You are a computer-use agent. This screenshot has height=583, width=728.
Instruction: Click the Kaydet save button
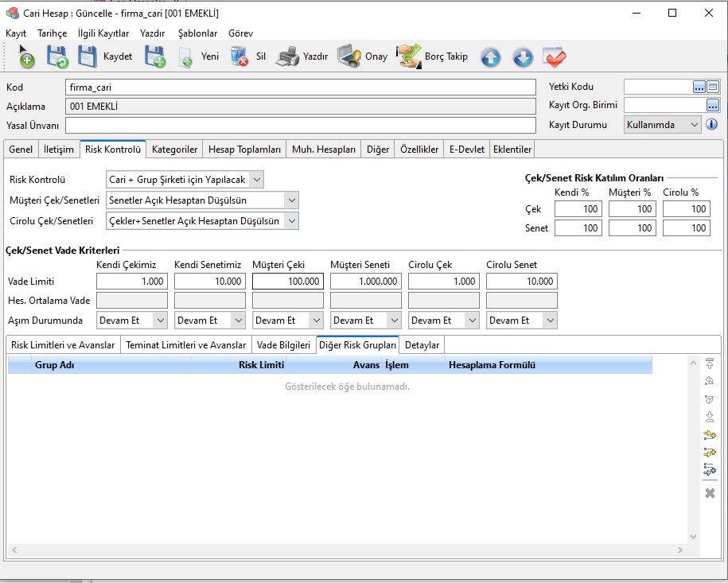point(105,57)
